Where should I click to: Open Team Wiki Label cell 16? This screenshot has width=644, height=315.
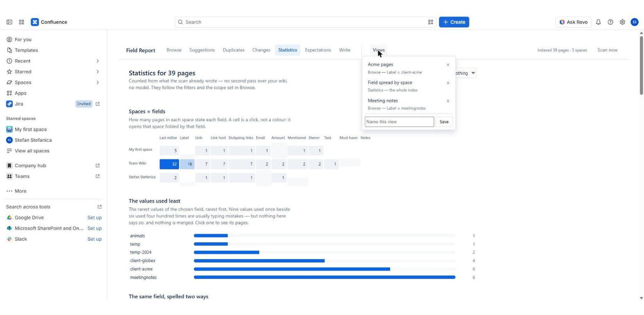pyautogui.click(x=187, y=164)
